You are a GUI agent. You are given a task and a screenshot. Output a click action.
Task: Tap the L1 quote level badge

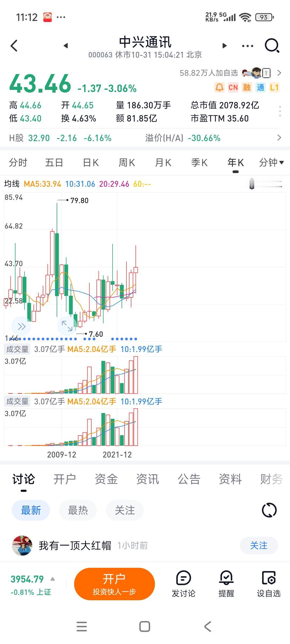pyautogui.click(x=274, y=87)
